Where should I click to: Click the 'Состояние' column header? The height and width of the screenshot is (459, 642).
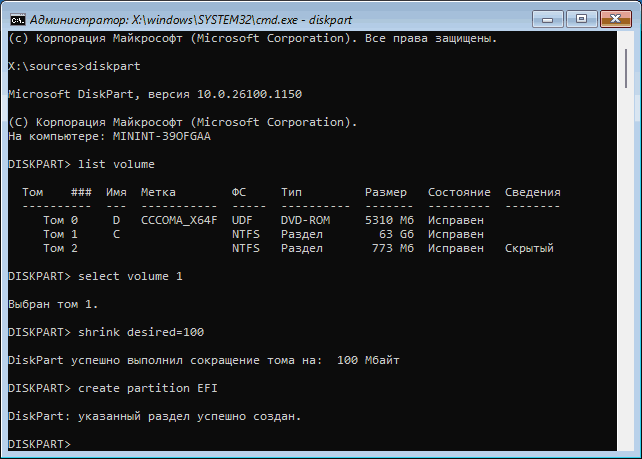point(459,191)
